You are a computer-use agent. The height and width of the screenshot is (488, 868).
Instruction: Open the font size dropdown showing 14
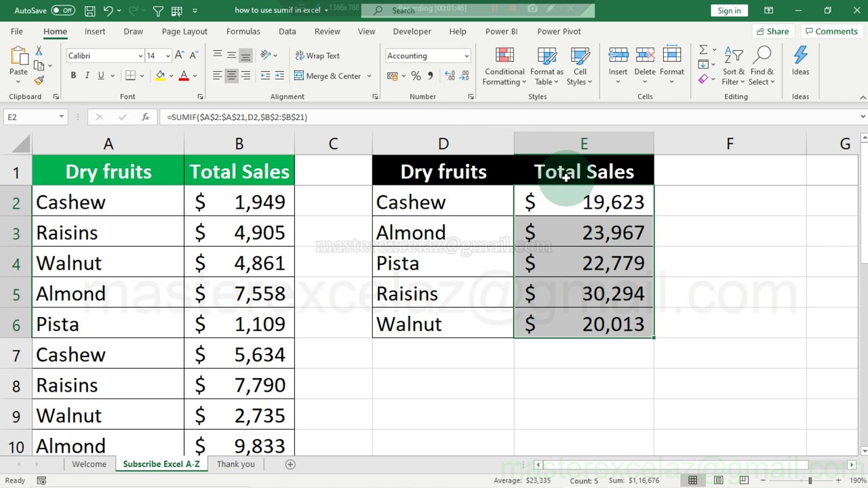(x=168, y=56)
